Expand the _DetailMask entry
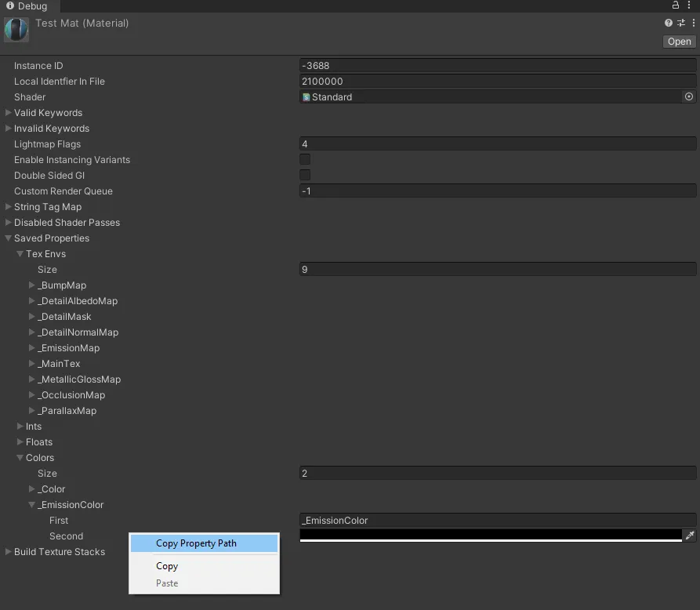 point(31,316)
